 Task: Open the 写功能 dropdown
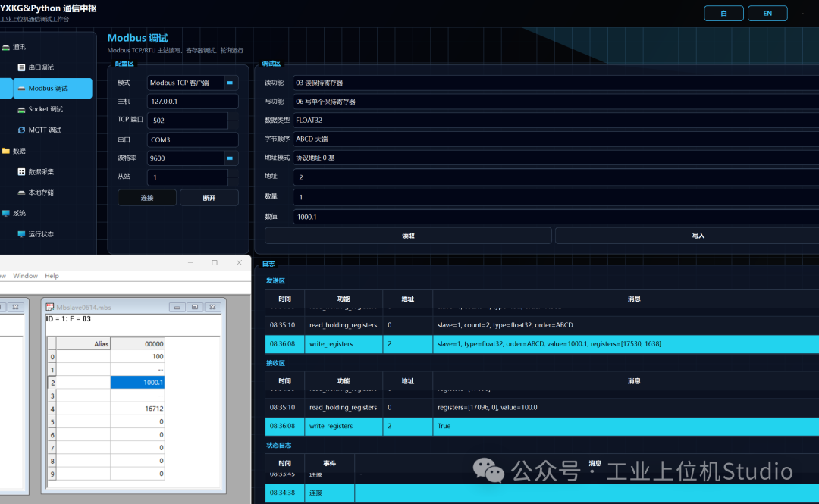[556, 102]
